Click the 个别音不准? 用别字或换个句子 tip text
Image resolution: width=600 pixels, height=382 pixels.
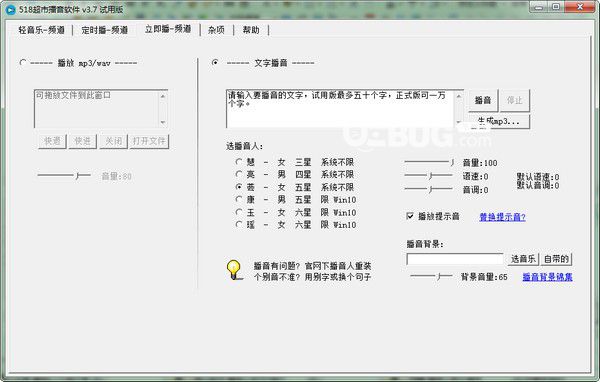(312, 277)
